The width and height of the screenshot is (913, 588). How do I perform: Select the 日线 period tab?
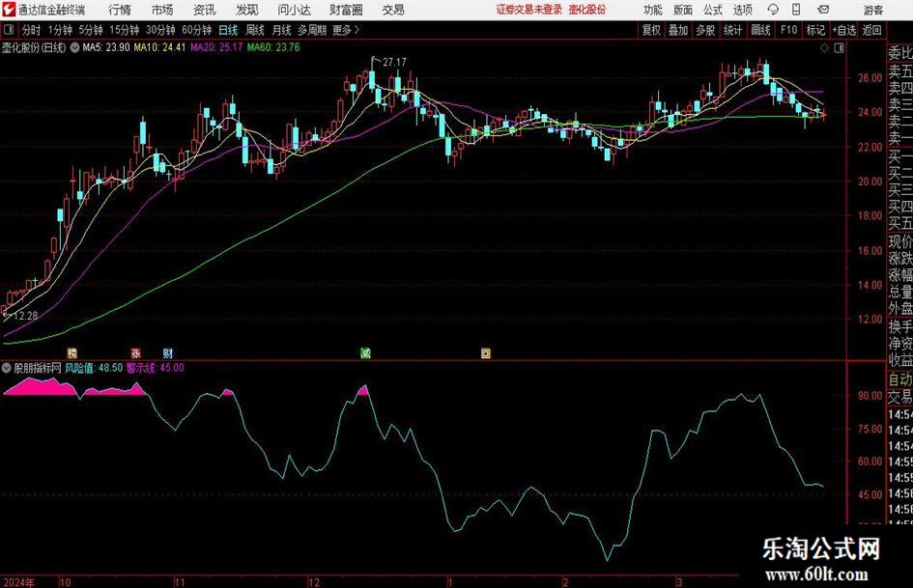pyautogui.click(x=228, y=30)
